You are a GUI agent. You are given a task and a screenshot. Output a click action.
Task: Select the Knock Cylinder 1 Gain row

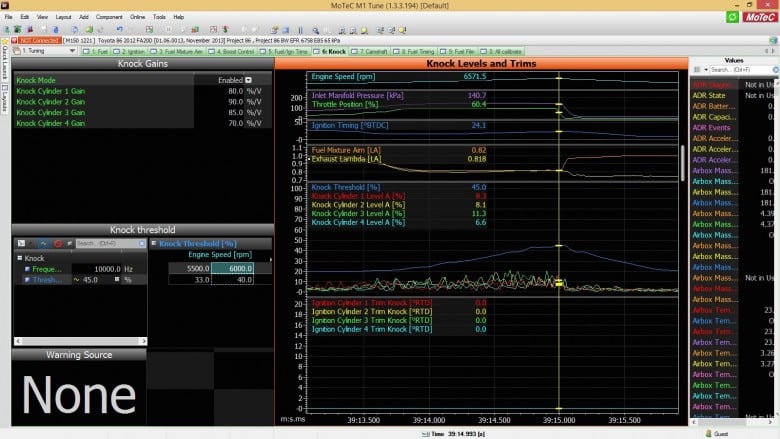[142, 91]
